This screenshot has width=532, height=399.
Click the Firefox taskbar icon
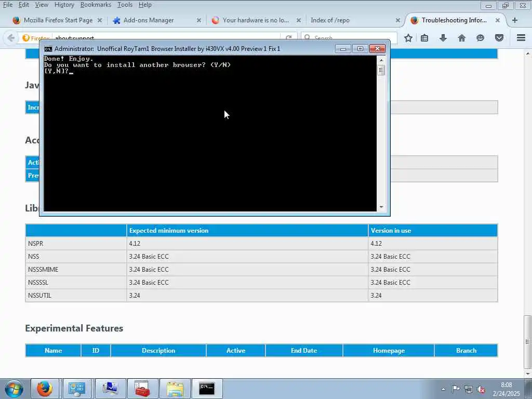[x=45, y=389]
